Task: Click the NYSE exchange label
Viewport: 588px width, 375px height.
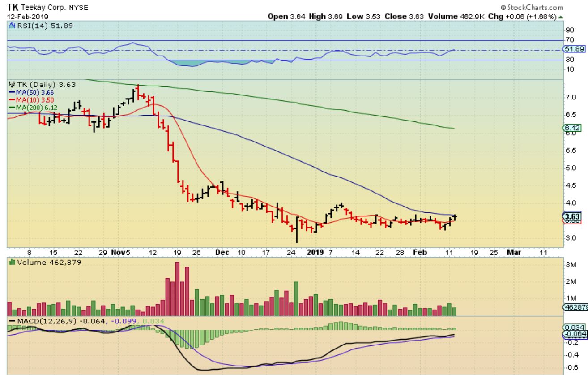Action: tap(79, 8)
